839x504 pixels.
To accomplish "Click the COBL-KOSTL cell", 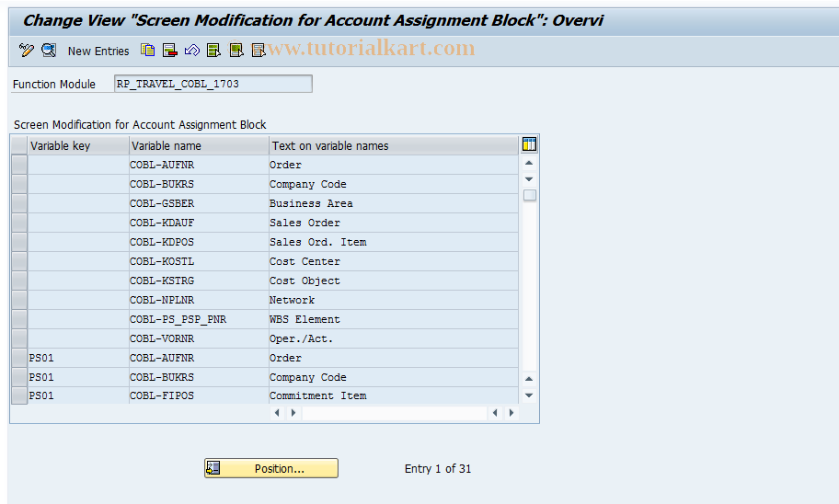I will (199, 261).
